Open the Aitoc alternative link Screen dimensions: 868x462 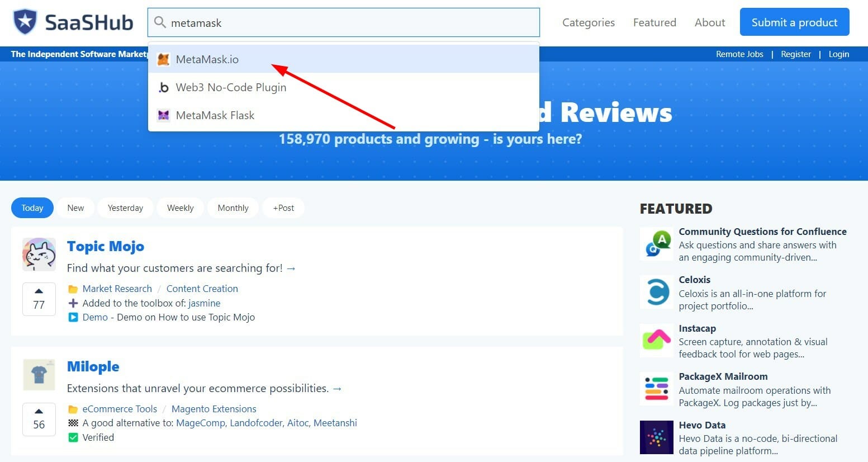click(x=299, y=423)
